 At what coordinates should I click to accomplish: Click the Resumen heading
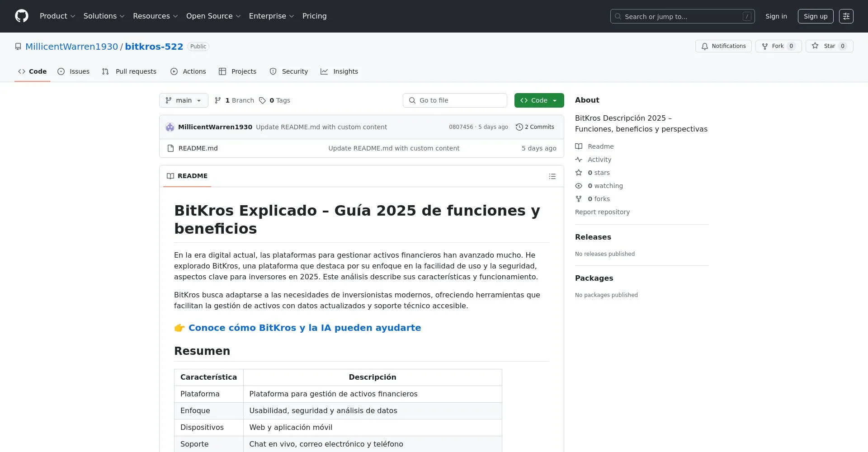pyautogui.click(x=202, y=351)
